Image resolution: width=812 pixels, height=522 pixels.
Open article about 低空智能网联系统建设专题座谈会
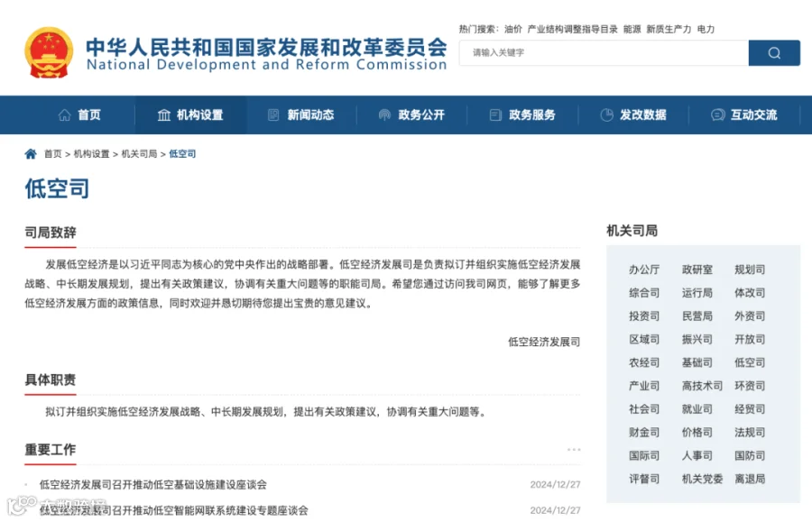[x=174, y=510]
